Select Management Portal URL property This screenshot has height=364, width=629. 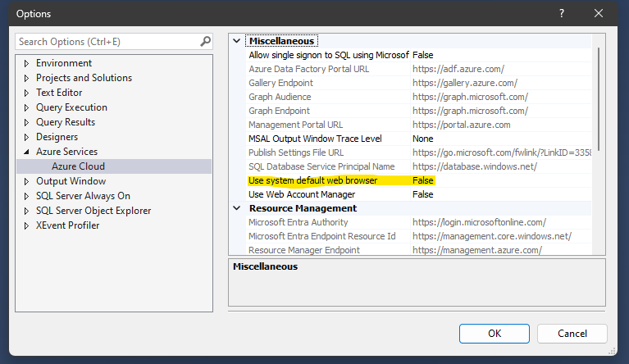(x=296, y=125)
